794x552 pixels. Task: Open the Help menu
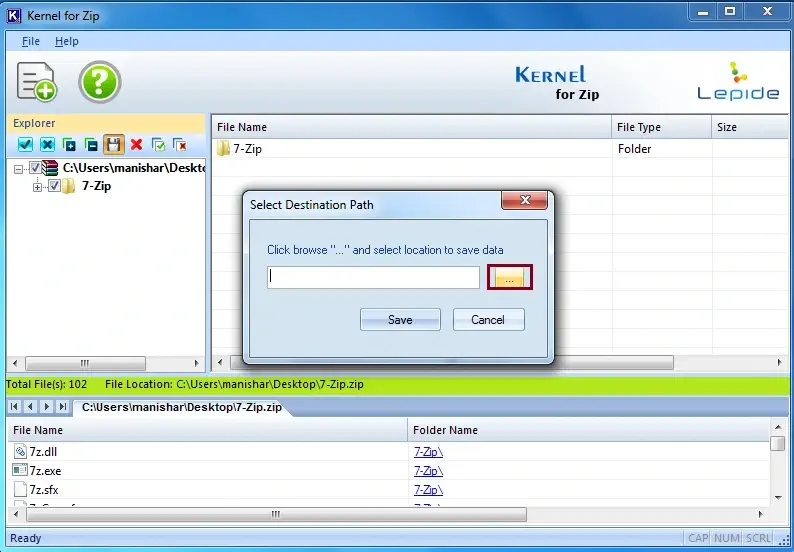tap(66, 41)
